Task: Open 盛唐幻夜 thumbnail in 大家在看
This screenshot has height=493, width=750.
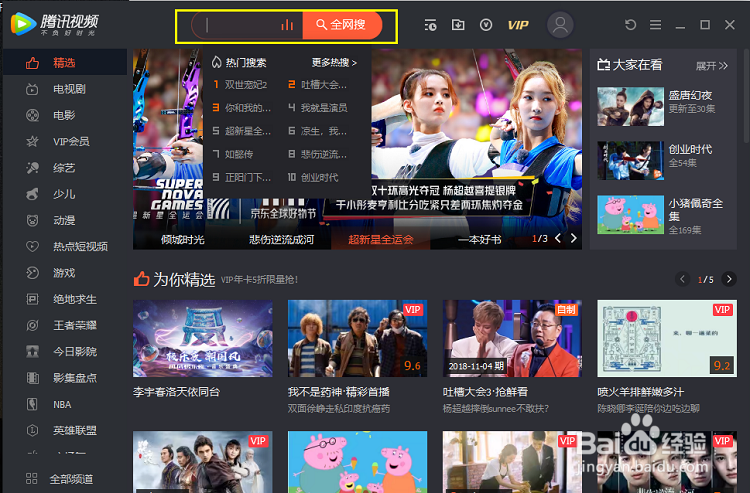Action: [x=630, y=107]
